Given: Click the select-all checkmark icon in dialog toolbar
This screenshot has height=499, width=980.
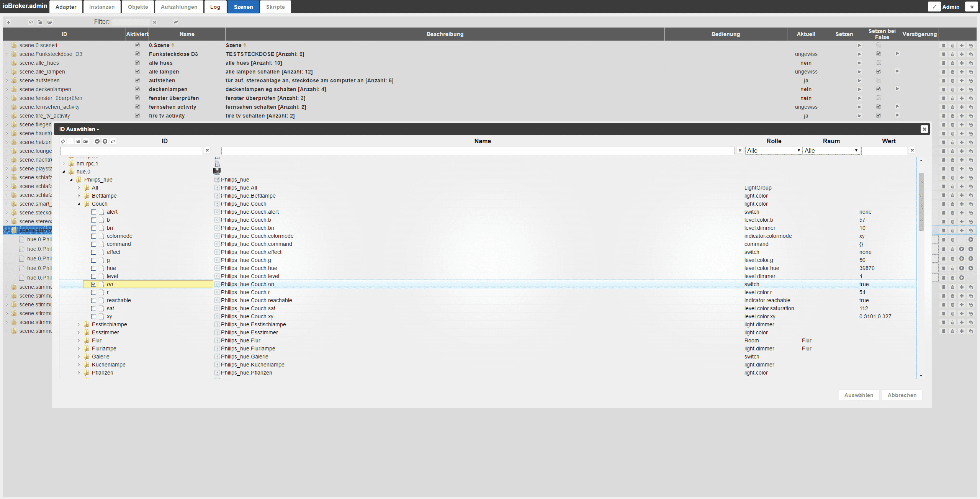Looking at the screenshot, I should [x=97, y=141].
